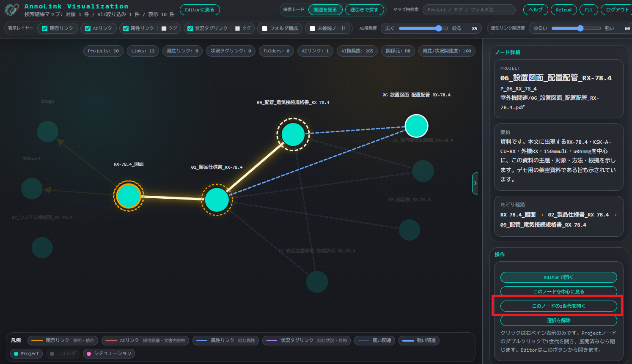Adjust the AI推奨度 slider
The image size is (632, 364).
(423, 28)
